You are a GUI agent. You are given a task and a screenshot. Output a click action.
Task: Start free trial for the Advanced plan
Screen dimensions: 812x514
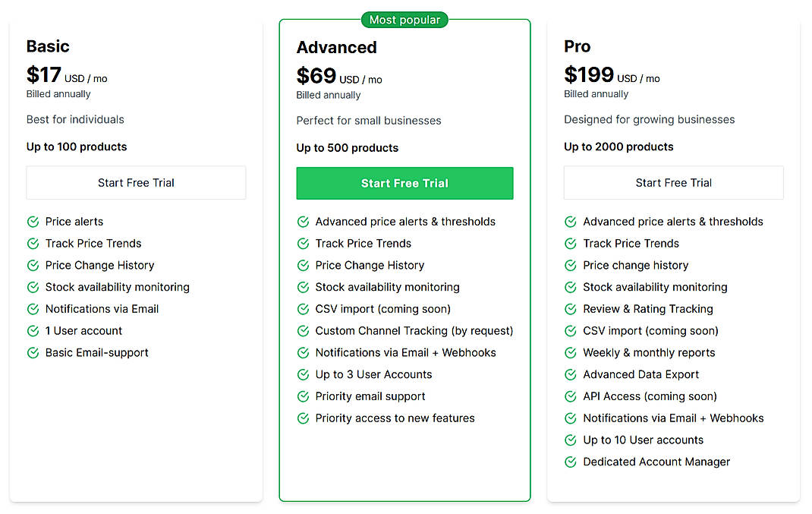404,183
